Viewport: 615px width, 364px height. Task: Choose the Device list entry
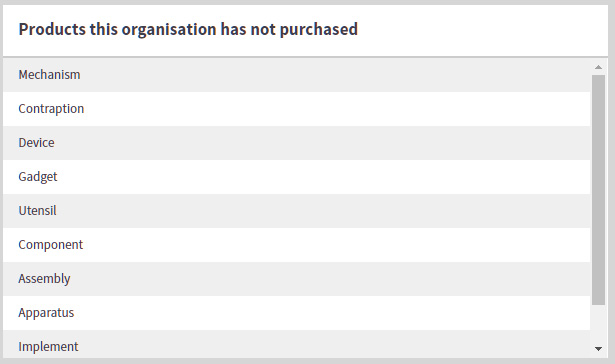297,143
